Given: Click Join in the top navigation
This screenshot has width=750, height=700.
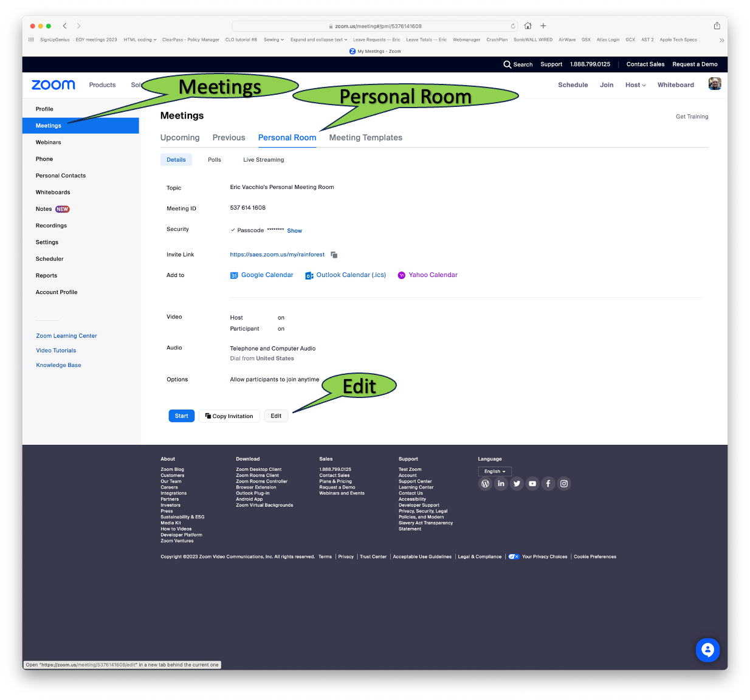Looking at the screenshot, I should coord(607,85).
